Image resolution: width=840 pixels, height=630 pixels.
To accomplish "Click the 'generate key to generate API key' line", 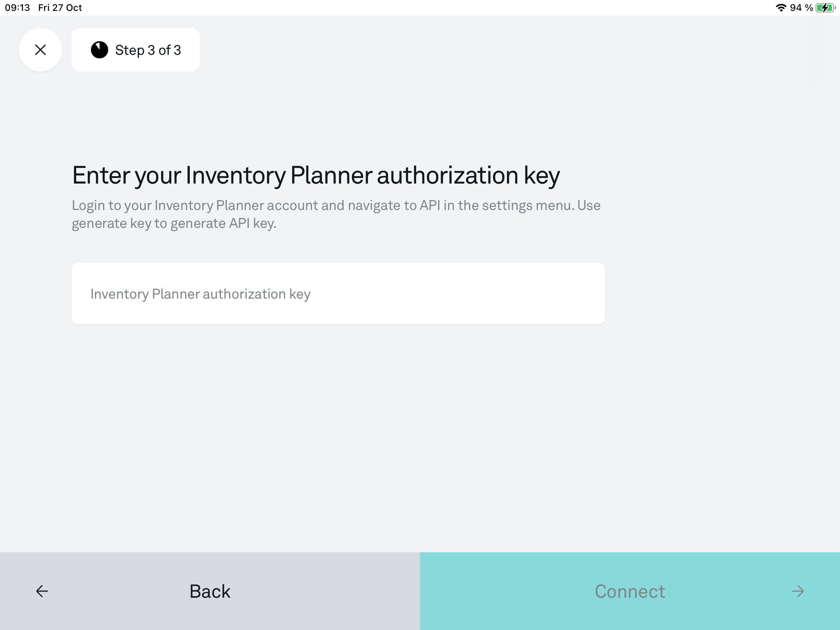I will point(174,224).
